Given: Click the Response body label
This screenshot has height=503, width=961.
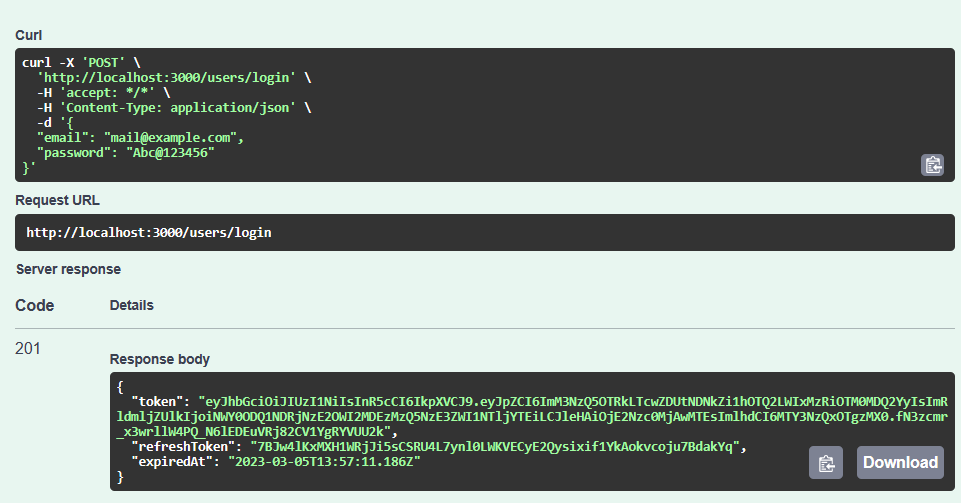Looking at the screenshot, I should (x=159, y=359).
